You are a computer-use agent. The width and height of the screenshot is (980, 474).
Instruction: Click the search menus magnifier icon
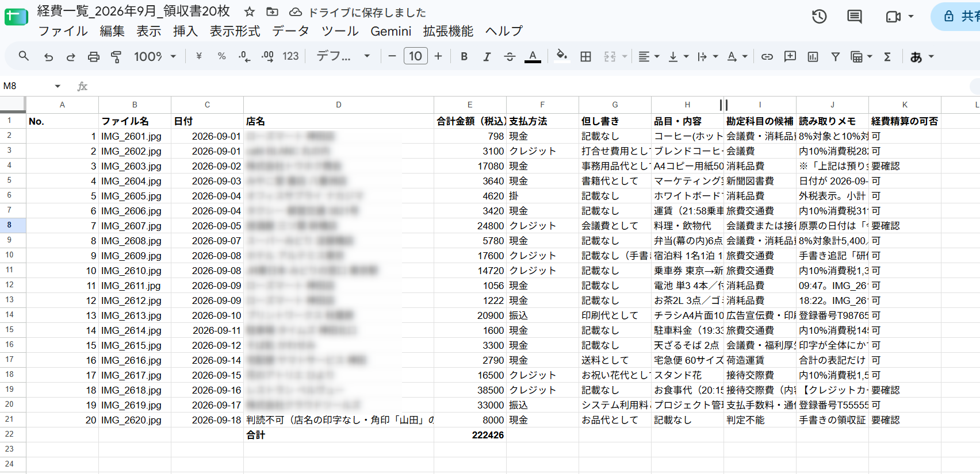pos(24,56)
